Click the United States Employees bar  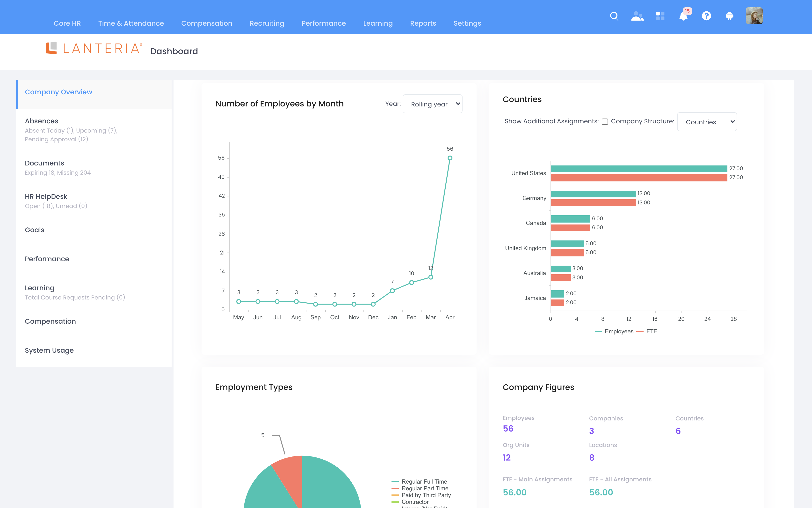click(639, 169)
